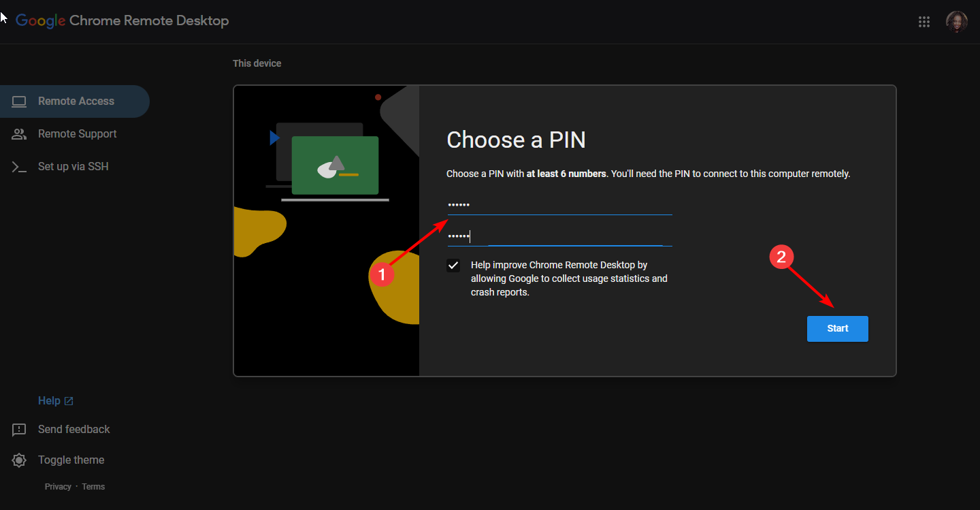Click the people icon beside Remote Support
This screenshot has height=510, width=980.
(19, 134)
